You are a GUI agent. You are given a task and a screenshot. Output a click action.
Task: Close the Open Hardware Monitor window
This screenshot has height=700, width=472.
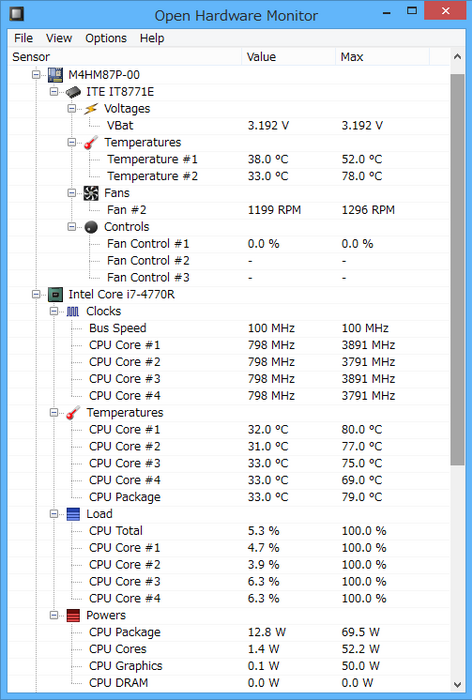pyautogui.click(x=445, y=11)
